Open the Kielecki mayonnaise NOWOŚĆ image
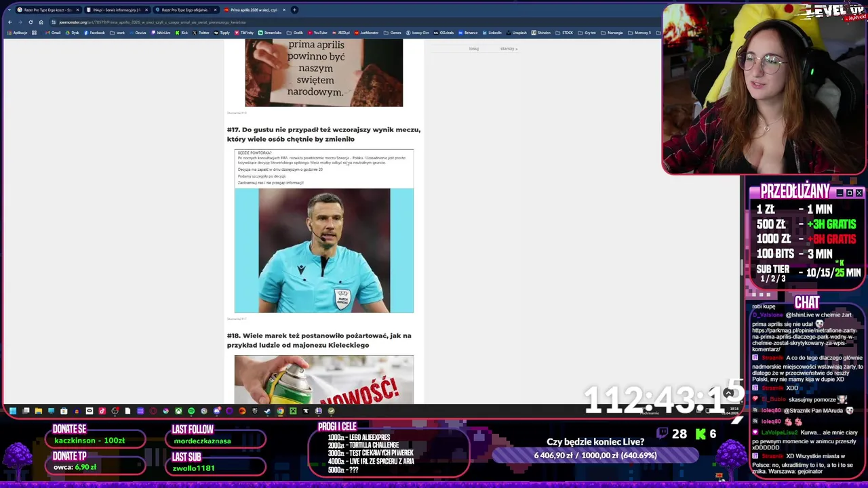 [324, 380]
